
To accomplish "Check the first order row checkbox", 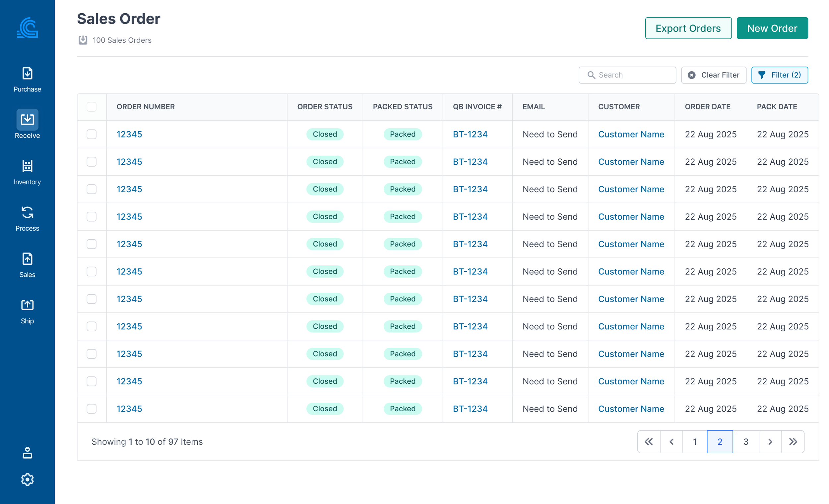I will point(92,134).
